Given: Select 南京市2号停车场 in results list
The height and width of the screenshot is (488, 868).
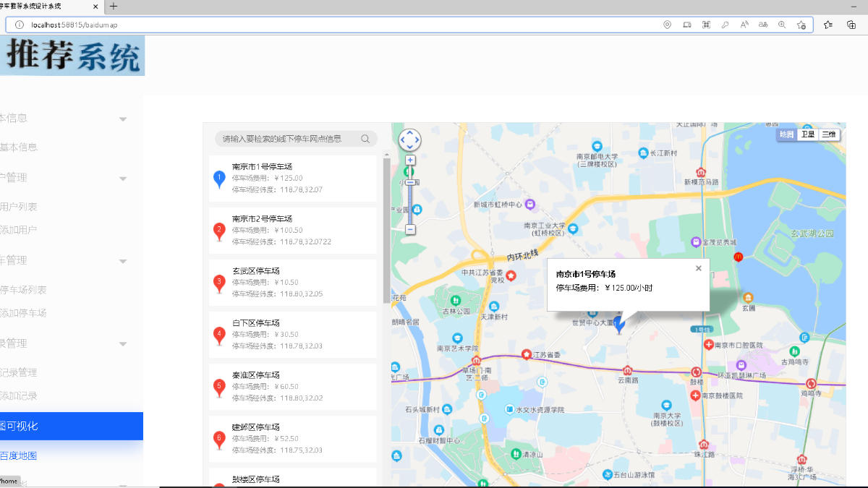Looking at the screenshot, I should pyautogui.click(x=293, y=231).
